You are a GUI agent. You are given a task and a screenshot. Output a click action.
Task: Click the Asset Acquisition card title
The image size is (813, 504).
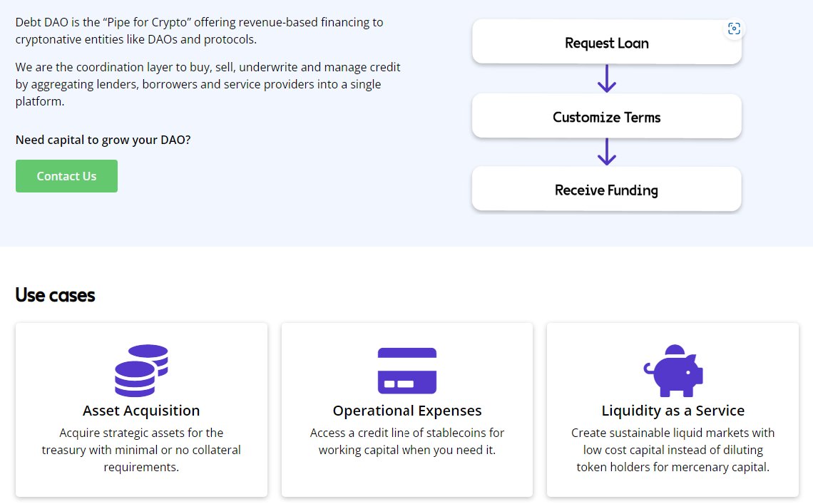(141, 411)
